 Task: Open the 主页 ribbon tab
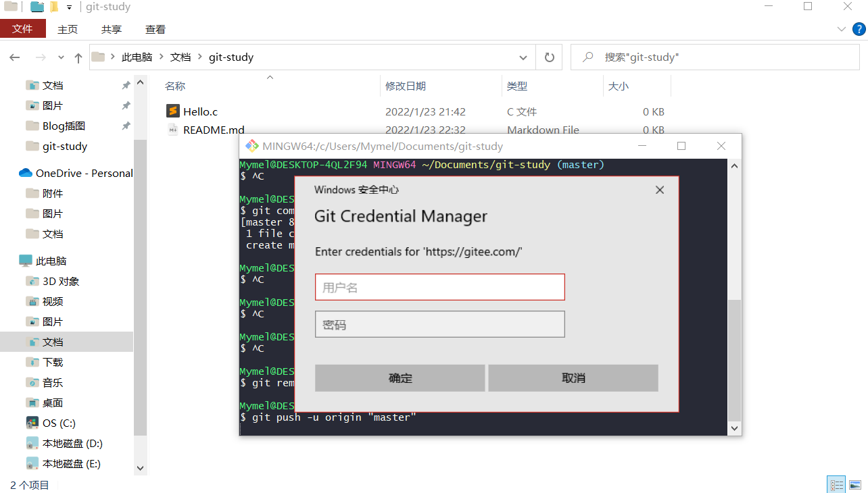[68, 29]
